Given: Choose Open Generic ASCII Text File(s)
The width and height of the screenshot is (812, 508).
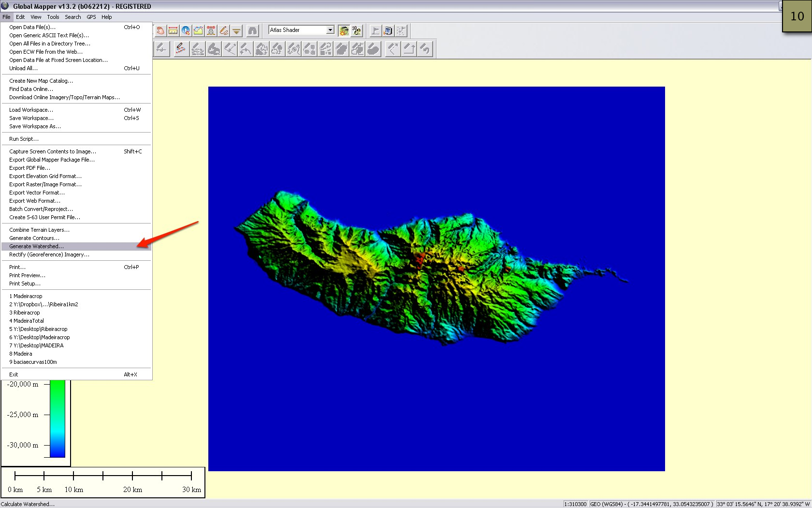Looking at the screenshot, I should click(76, 35).
